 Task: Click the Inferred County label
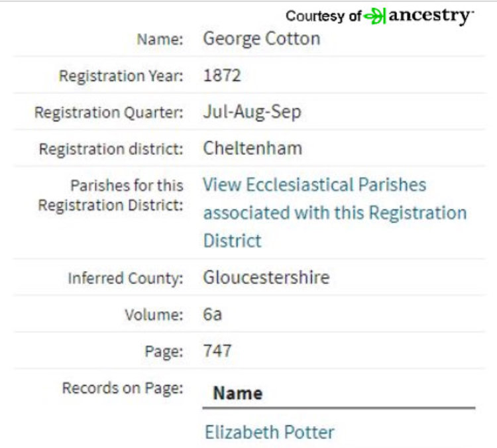[125, 278]
